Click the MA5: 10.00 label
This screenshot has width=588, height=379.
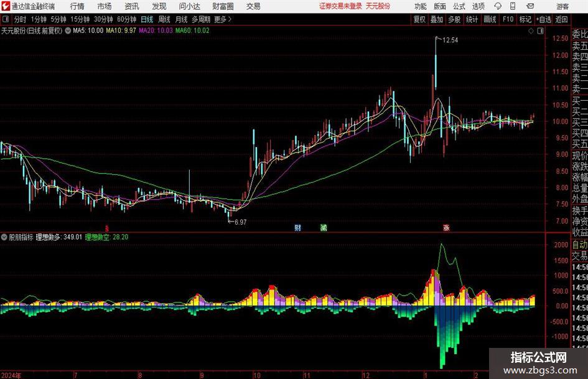pos(88,30)
